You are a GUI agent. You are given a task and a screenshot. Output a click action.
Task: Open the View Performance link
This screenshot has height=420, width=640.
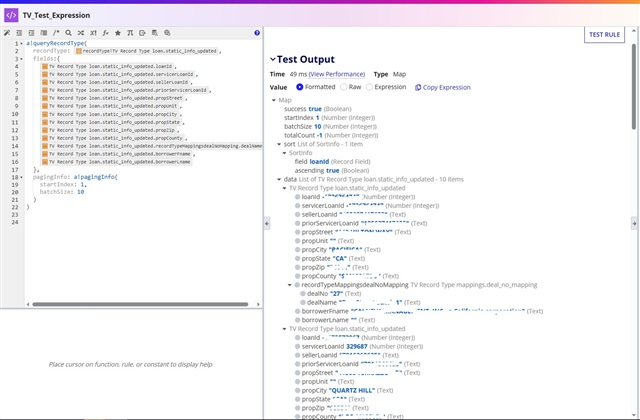tap(337, 74)
